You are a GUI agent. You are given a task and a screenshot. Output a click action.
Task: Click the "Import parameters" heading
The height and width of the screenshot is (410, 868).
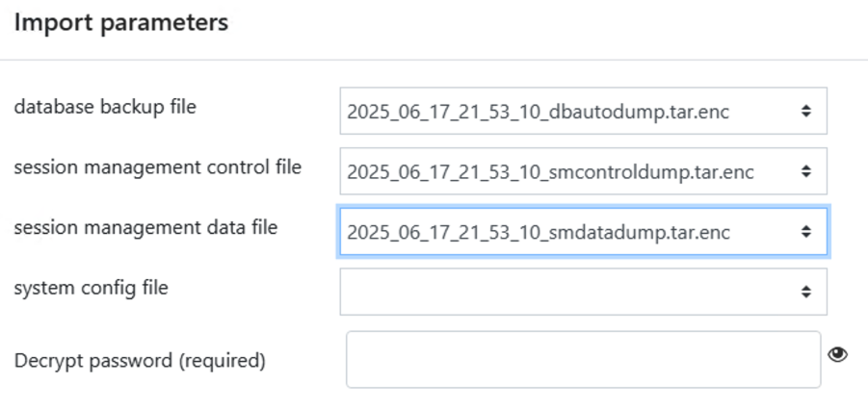pos(120,23)
